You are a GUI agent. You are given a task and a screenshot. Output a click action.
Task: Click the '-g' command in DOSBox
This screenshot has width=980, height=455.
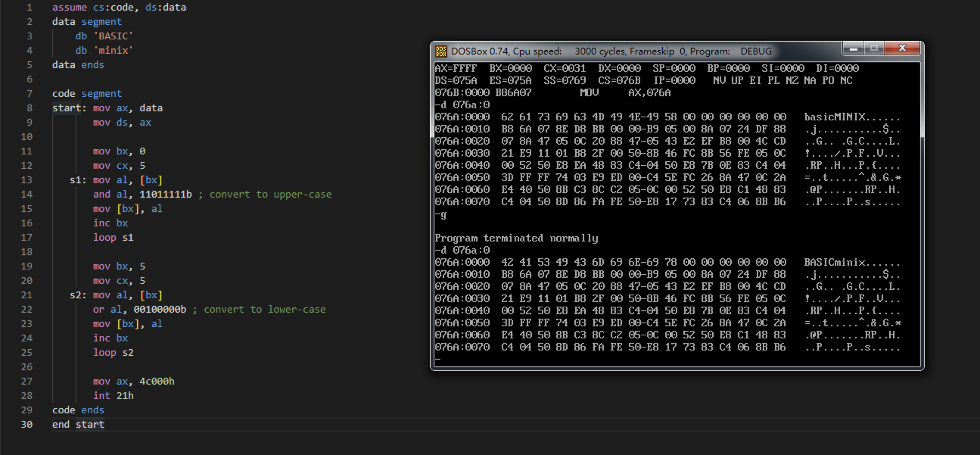coord(441,215)
